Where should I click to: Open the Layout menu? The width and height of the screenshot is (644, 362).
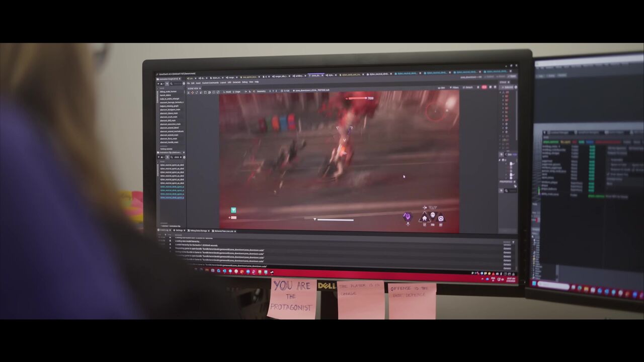click(223, 82)
